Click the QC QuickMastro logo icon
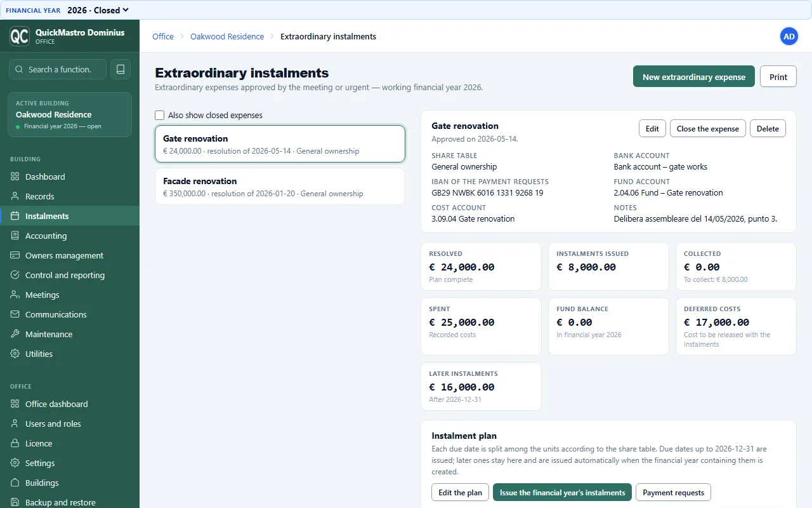Viewport: 812px width, 508px height. pyautogui.click(x=20, y=36)
